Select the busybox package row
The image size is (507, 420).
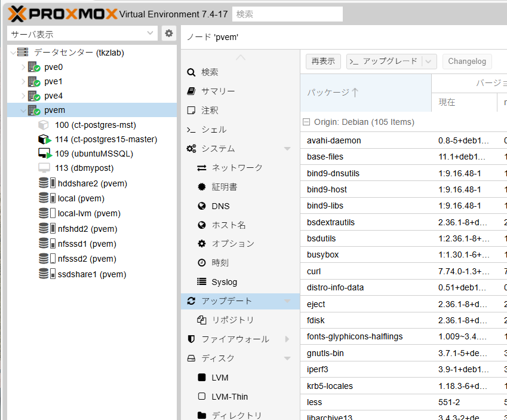click(x=404, y=255)
